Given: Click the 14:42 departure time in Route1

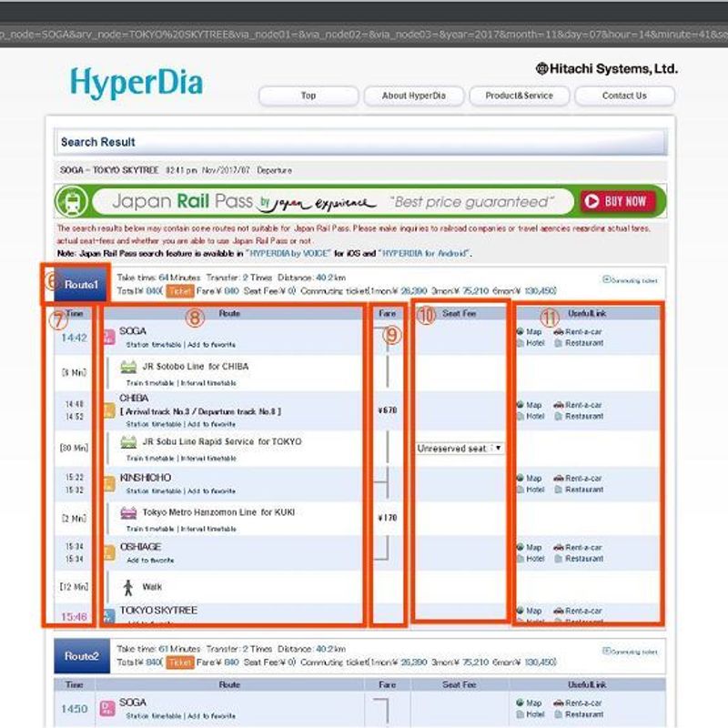Looking at the screenshot, I should [75, 338].
